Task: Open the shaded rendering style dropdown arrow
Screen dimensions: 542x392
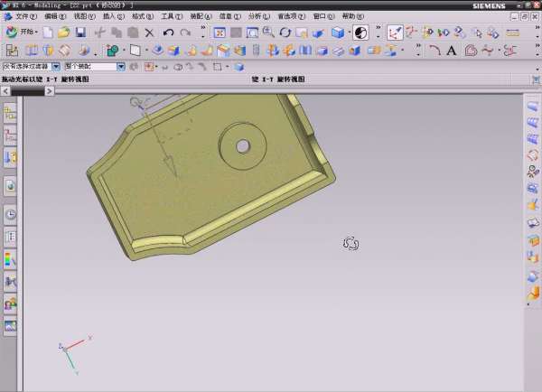Action: tap(350, 33)
